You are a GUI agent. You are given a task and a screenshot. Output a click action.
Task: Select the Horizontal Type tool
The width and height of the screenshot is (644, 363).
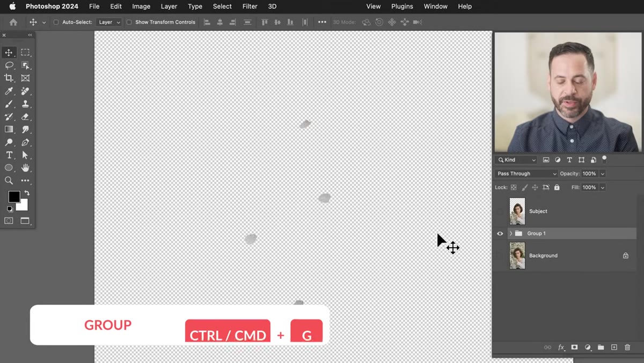pos(9,155)
